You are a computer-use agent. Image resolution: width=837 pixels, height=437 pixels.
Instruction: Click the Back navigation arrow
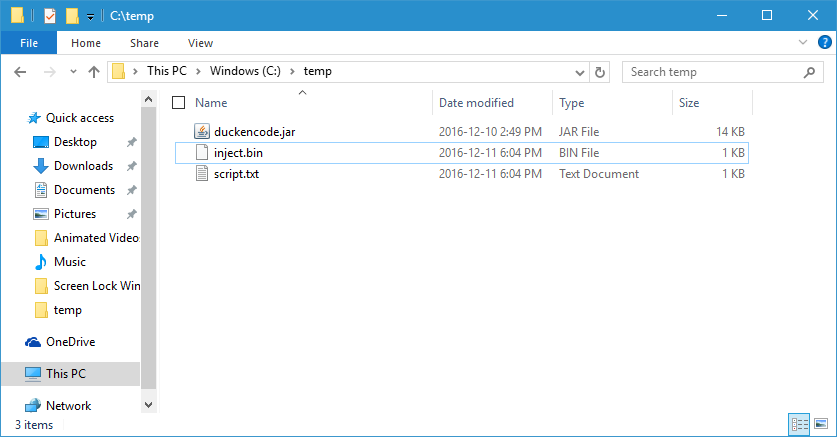pos(20,72)
